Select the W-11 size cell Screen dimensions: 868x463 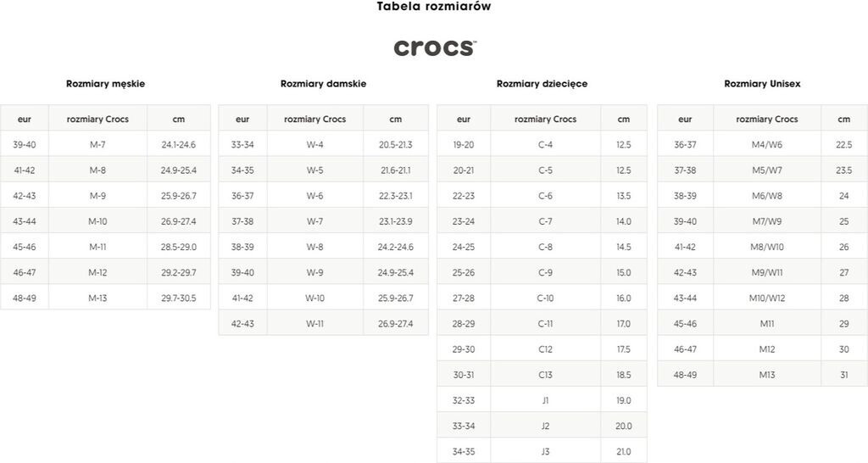tap(314, 324)
